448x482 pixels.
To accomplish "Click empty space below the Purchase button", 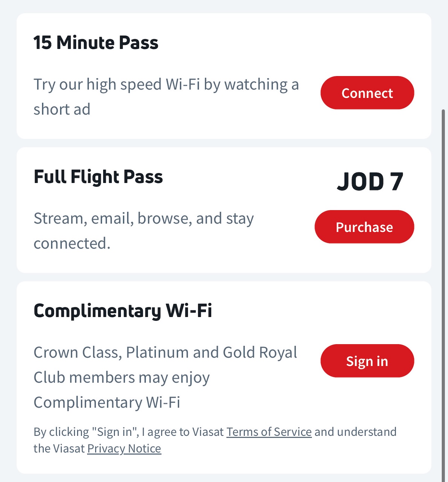I will click(364, 259).
